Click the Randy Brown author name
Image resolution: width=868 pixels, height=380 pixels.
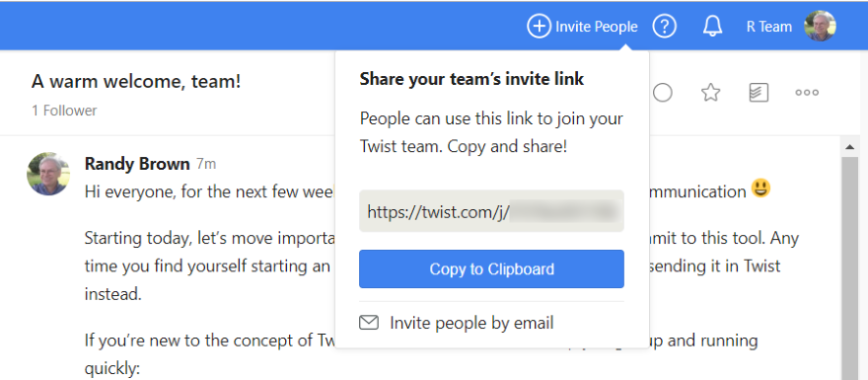[137, 164]
